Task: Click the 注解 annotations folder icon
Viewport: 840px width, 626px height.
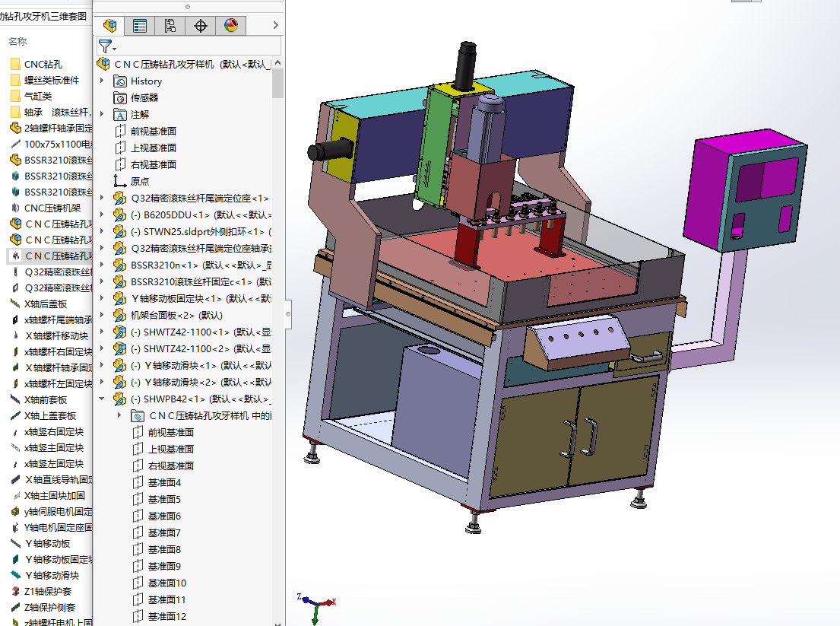Action: (120, 114)
